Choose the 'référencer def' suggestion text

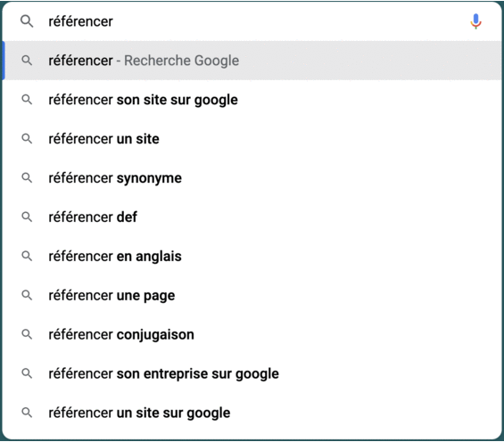(x=93, y=217)
